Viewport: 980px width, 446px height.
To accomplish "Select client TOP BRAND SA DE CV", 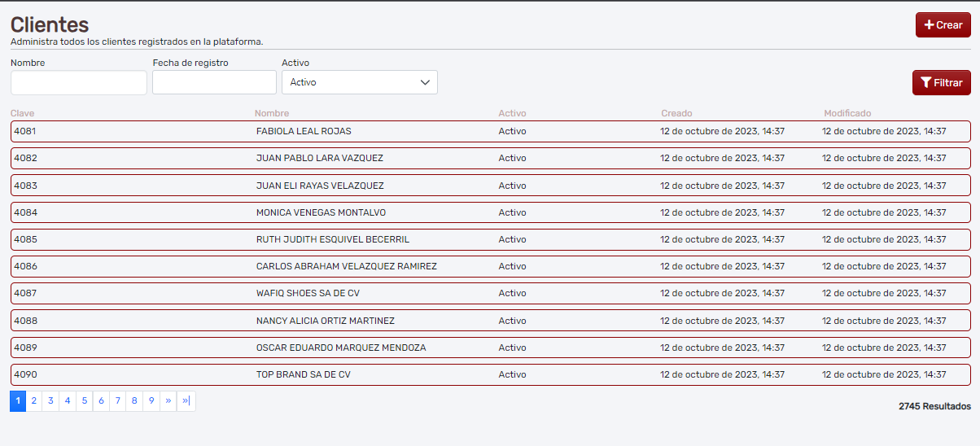I will click(x=303, y=374).
